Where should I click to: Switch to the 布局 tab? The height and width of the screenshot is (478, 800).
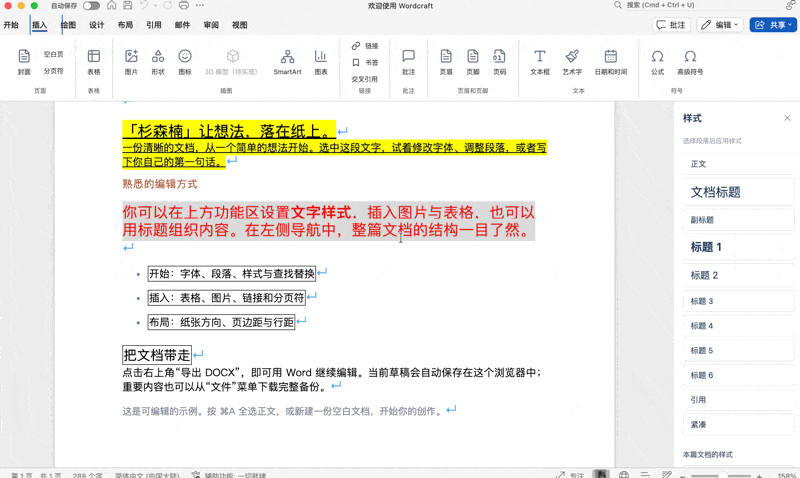pos(125,25)
